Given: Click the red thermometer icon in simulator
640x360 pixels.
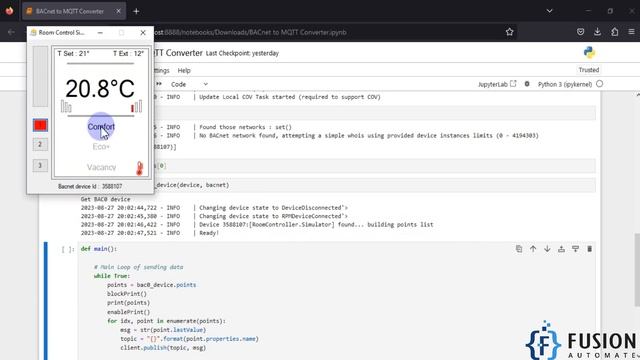Looking at the screenshot, I should [140, 168].
